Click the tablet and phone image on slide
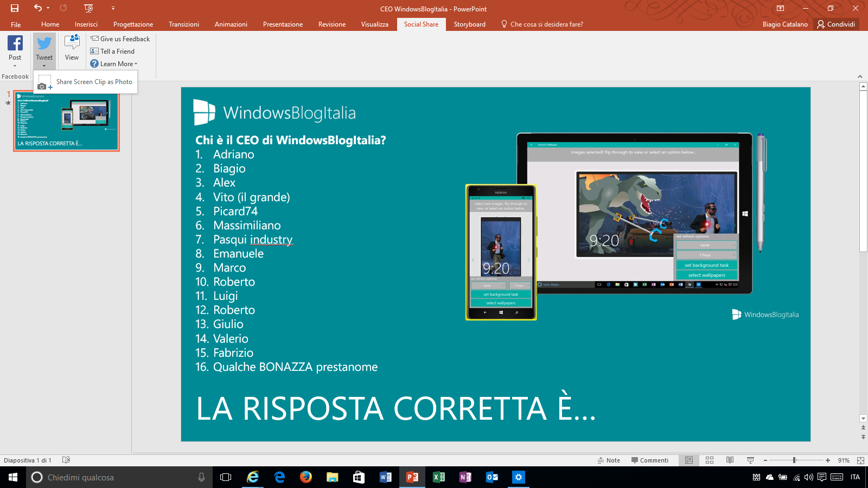This screenshot has height=488, width=868. pyautogui.click(x=616, y=226)
